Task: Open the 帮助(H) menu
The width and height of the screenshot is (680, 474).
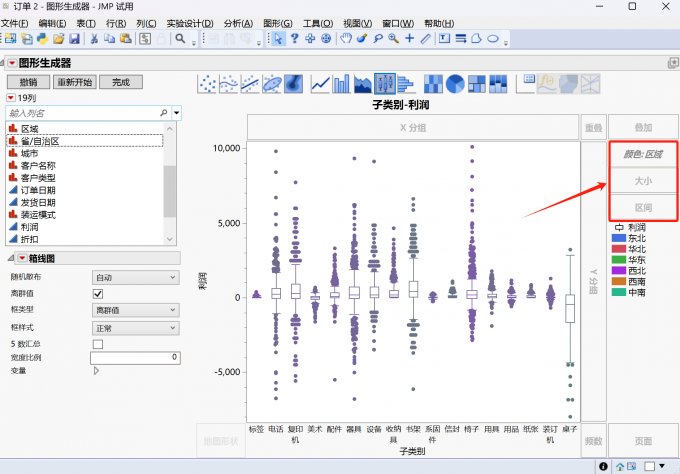Action: [439, 23]
